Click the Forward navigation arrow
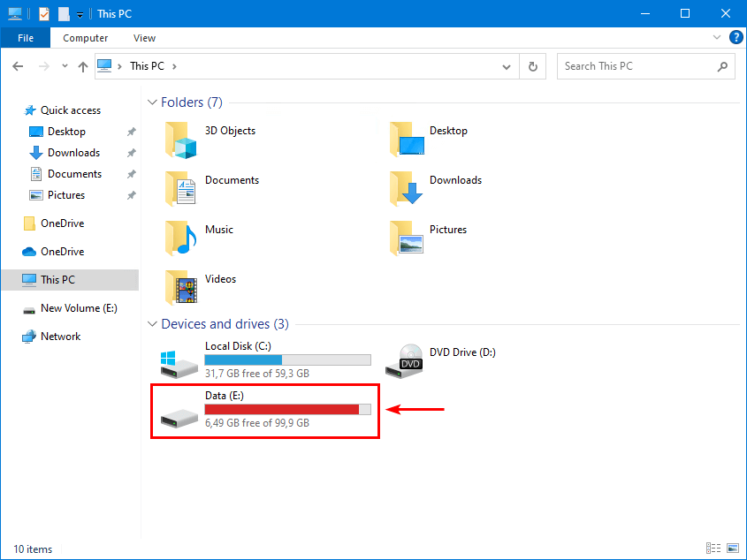747x560 pixels. point(44,66)
